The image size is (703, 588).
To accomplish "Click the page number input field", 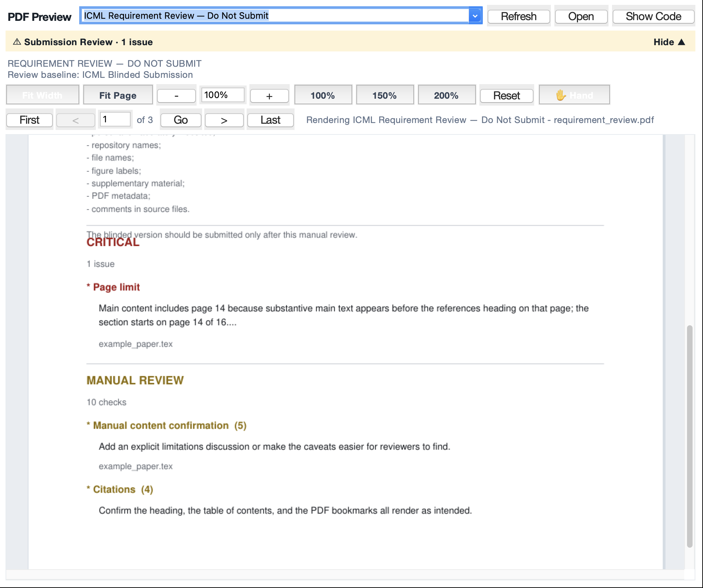I will (x=115, y=120).
